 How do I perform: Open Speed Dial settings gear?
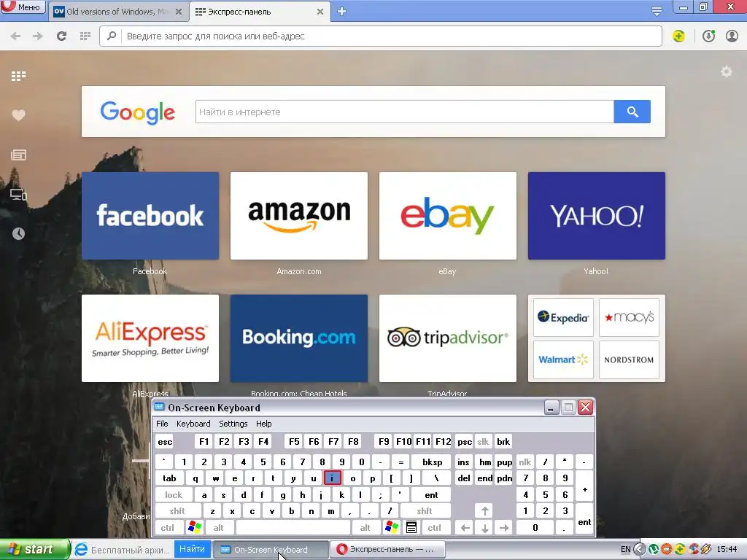pyautogui.click(x=726, y=72)
